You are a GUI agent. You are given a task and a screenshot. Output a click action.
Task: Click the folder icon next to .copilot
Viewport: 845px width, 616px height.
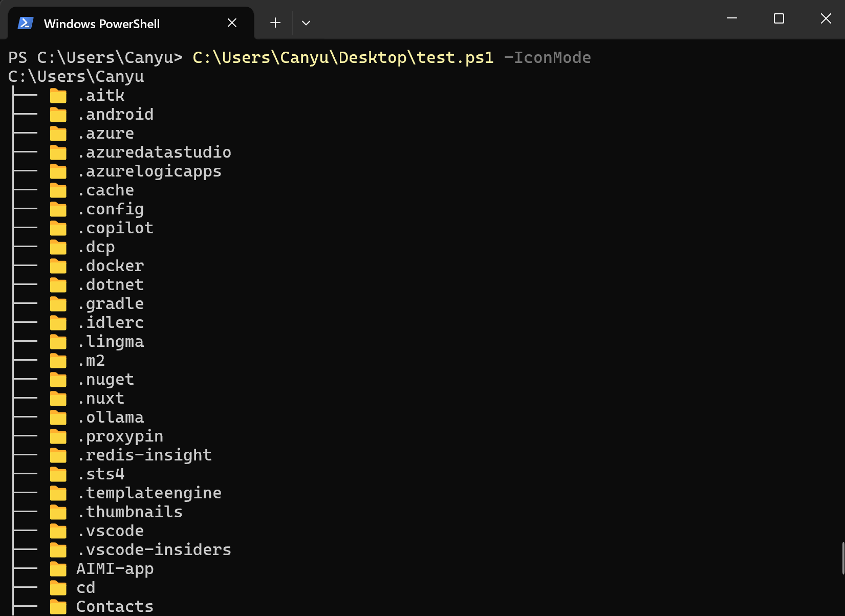click(58, 229)
